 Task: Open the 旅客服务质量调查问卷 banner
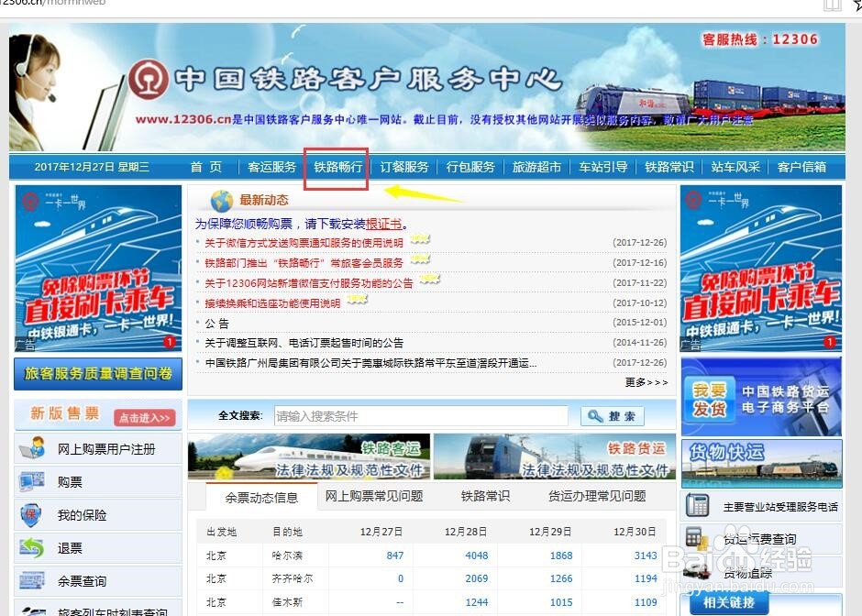98,374
